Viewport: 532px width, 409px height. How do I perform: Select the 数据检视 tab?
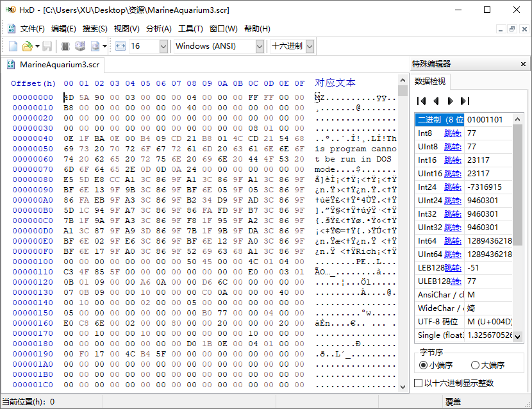click(x=430, y=81)
